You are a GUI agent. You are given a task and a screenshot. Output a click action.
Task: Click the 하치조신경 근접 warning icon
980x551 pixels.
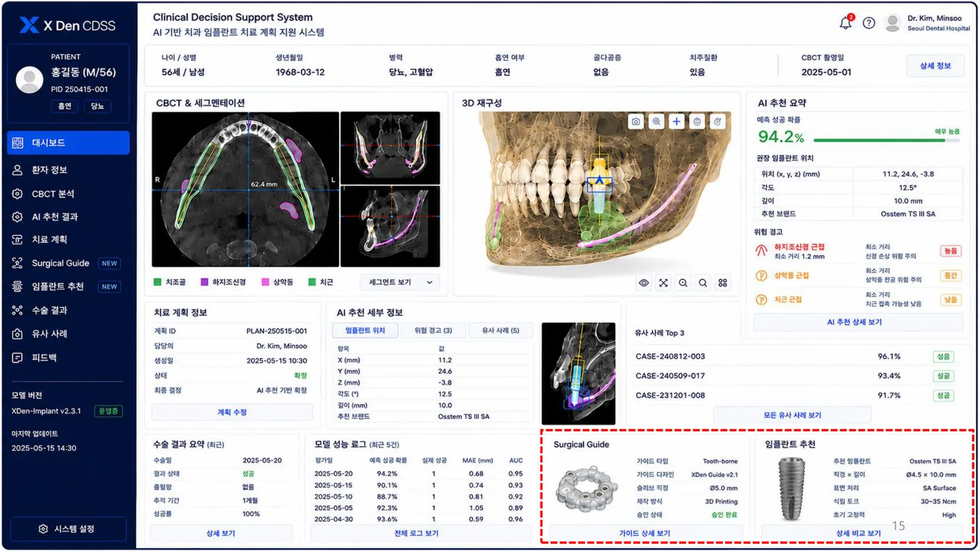(x=761, y=251)
